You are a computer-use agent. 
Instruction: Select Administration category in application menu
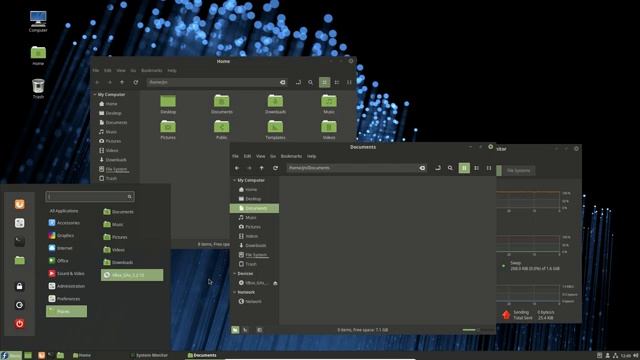[x=66, y=286]
